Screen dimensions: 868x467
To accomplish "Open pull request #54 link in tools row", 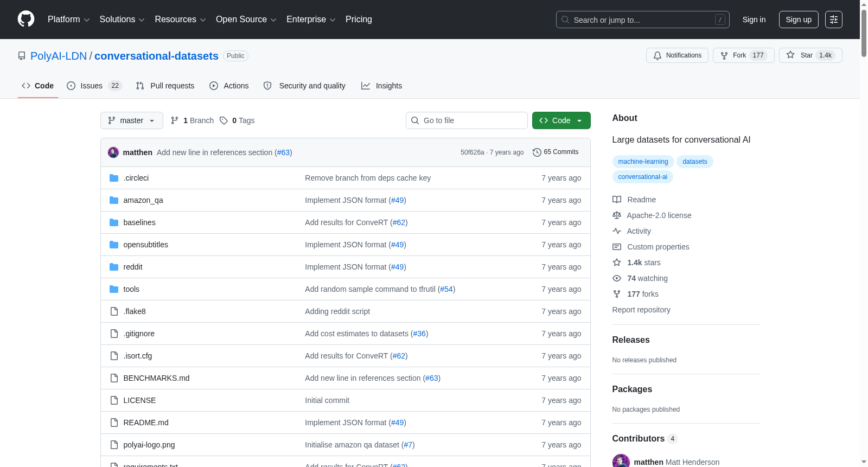I will (x=446, y=289).
